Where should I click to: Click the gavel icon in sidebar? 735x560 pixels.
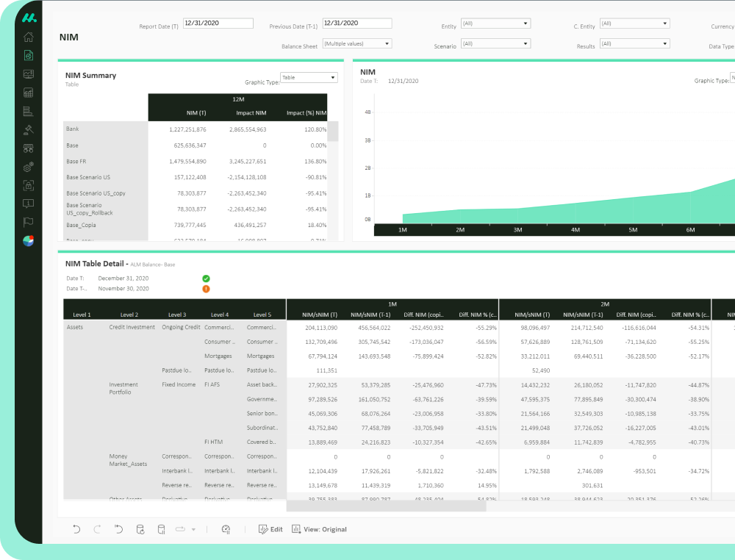pos(29,129)
